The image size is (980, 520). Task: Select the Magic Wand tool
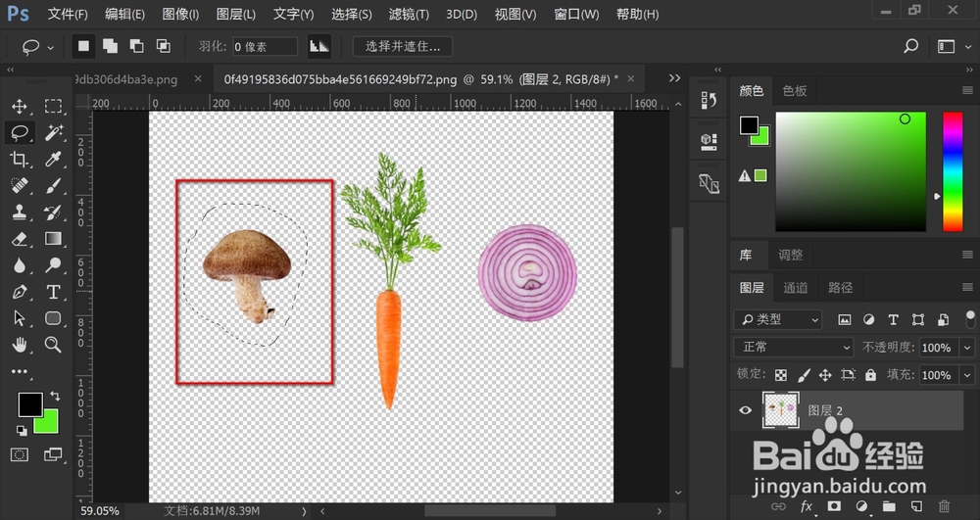[x=53, y=132]
